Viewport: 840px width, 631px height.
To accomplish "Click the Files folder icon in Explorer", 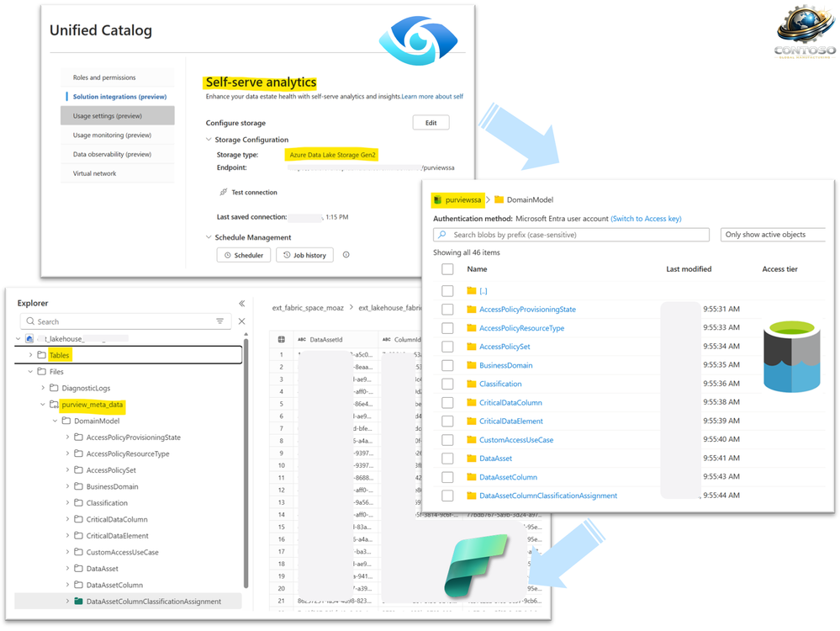I will [41, 372].
